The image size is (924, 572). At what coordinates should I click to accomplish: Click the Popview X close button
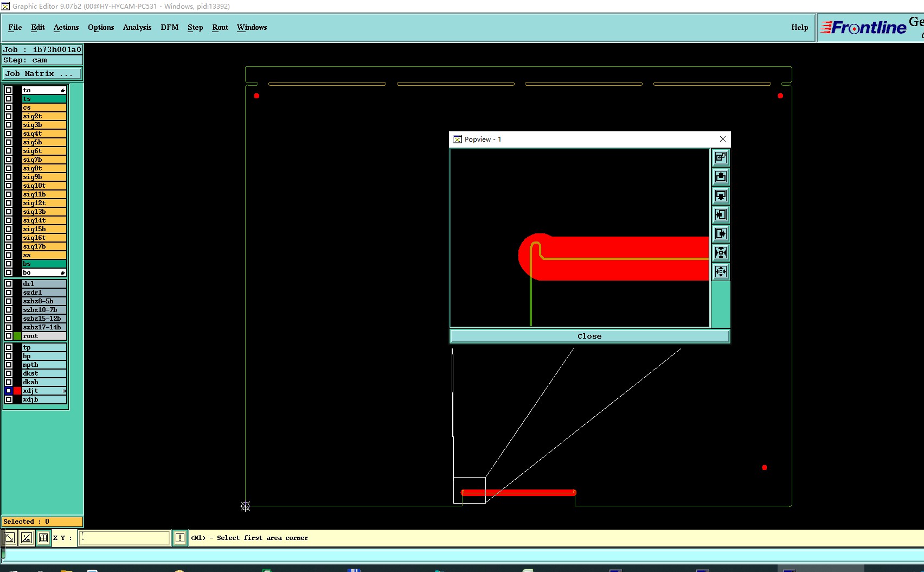723,139
